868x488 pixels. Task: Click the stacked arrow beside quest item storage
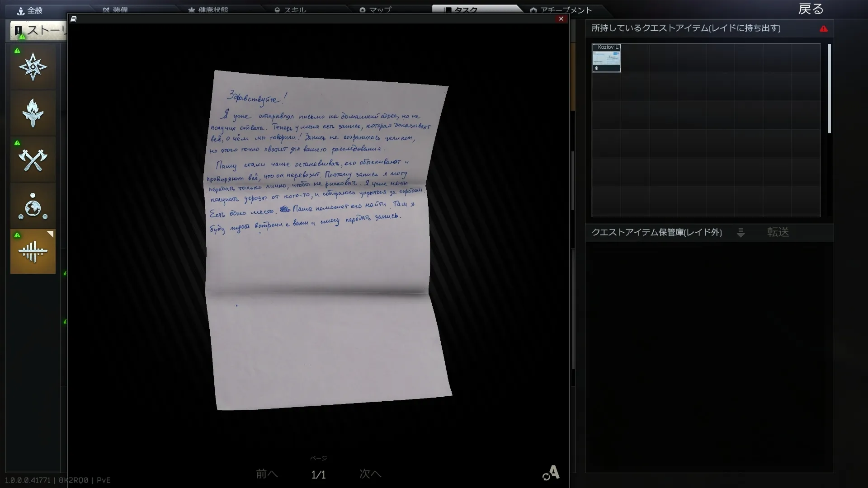coord(741,232)
